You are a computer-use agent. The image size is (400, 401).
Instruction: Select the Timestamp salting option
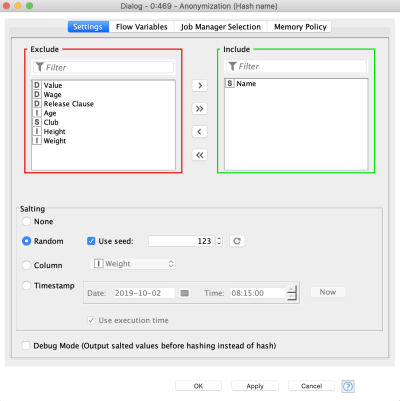pos(26,286)
